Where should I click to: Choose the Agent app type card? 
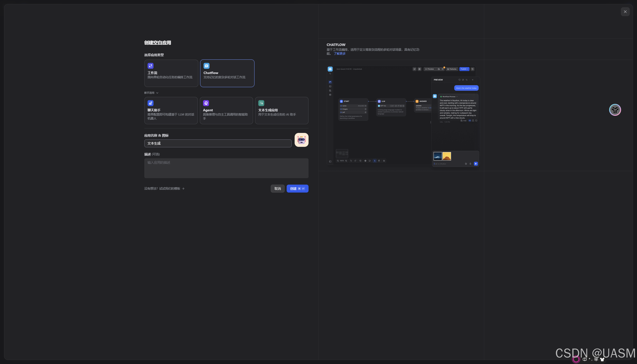(x=226, y=110)
